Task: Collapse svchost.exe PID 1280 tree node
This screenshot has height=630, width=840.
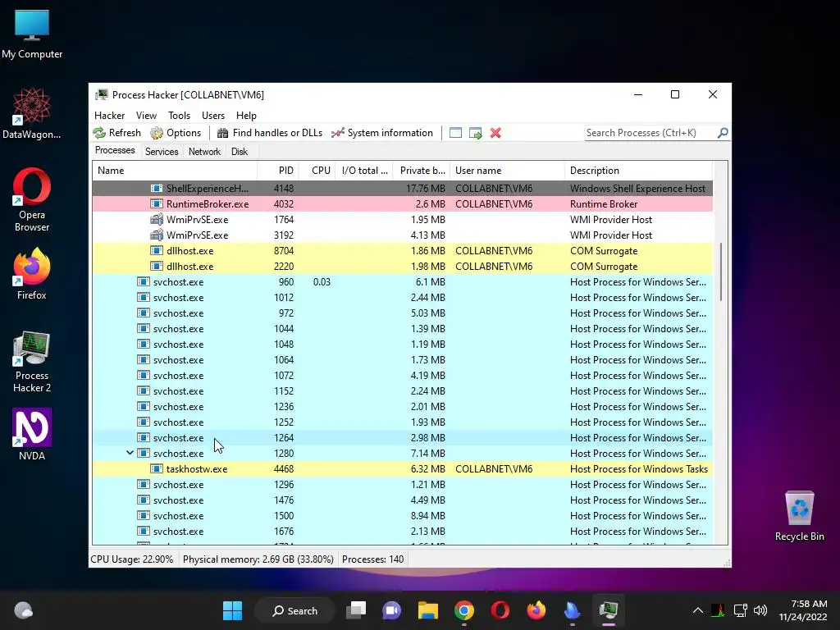Action: click(x=130, y=453)
